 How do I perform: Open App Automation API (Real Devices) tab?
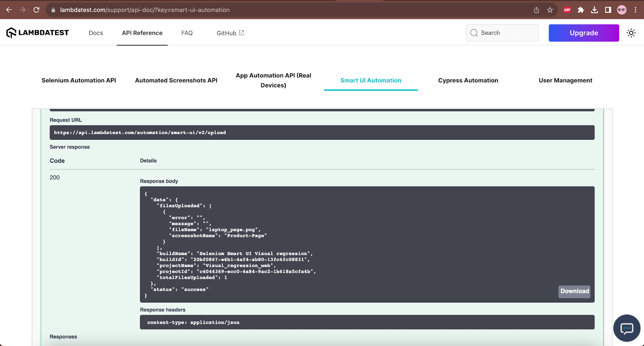click(x=273, y=81)
